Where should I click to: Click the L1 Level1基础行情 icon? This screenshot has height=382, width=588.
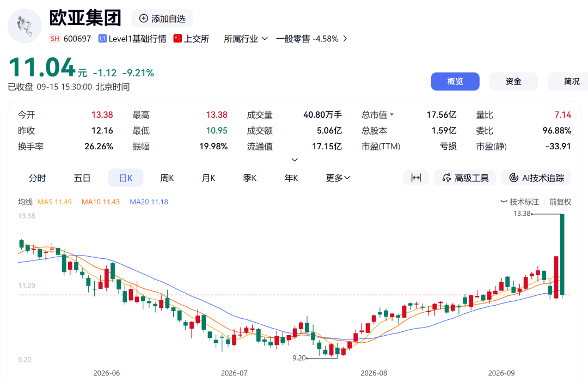point(102,39)
